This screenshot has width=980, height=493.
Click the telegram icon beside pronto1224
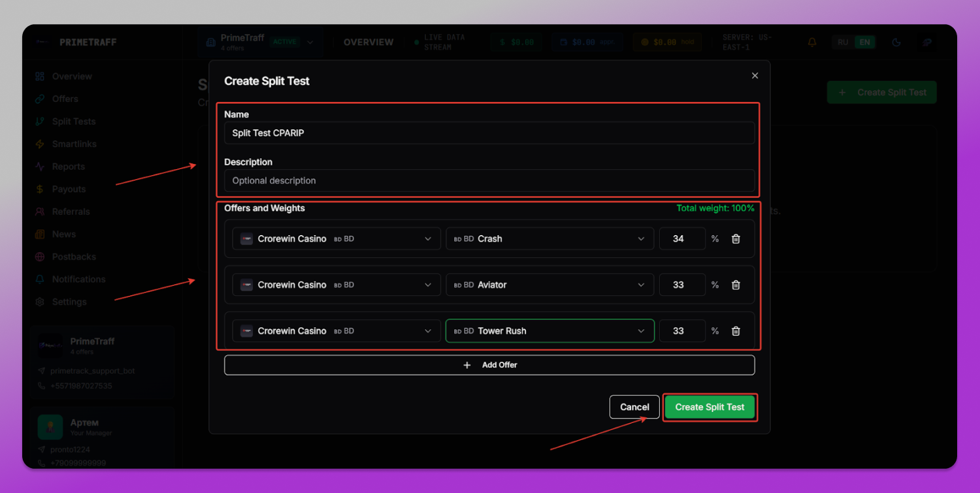[42, 450]
